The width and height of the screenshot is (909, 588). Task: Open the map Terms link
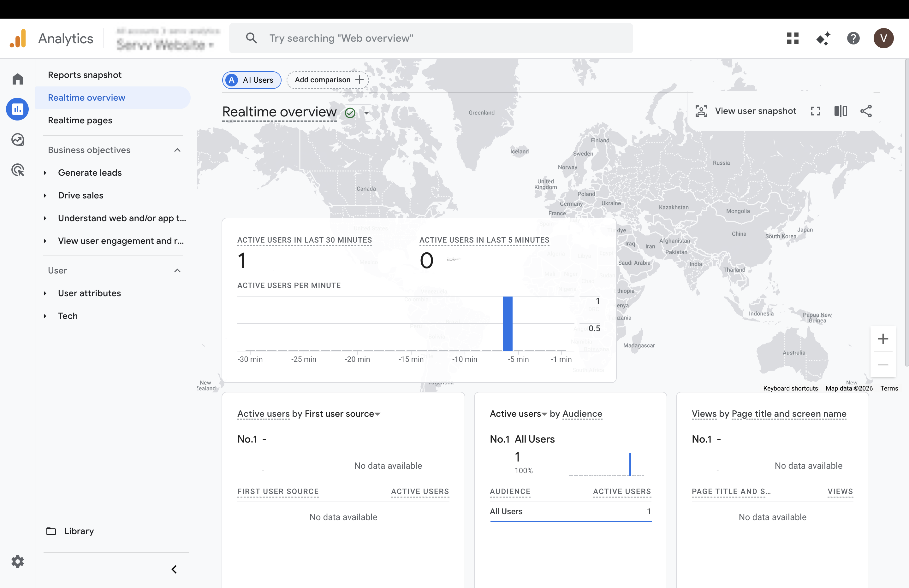pyautogui.click(x=889, y=388)
